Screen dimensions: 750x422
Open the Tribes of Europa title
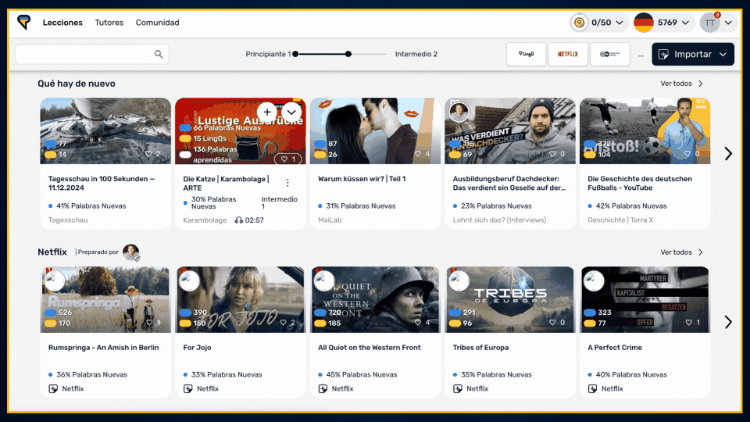(481, 347)
